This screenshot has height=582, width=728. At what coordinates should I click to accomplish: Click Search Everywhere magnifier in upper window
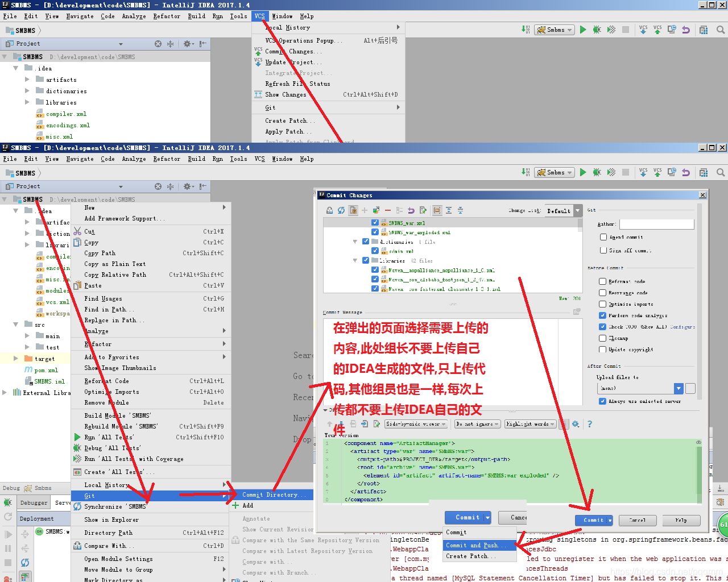721,30
